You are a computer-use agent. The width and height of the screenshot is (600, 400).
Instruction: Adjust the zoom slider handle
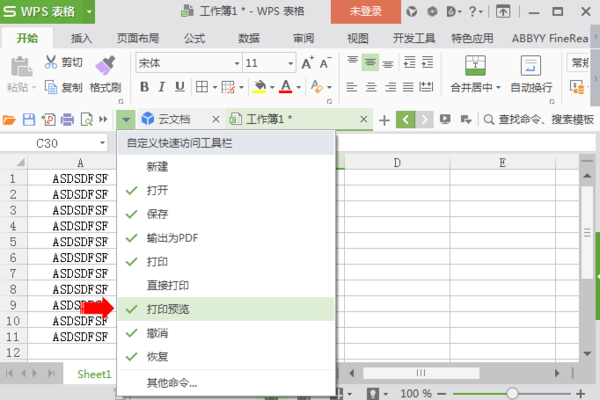pos(512,393)
